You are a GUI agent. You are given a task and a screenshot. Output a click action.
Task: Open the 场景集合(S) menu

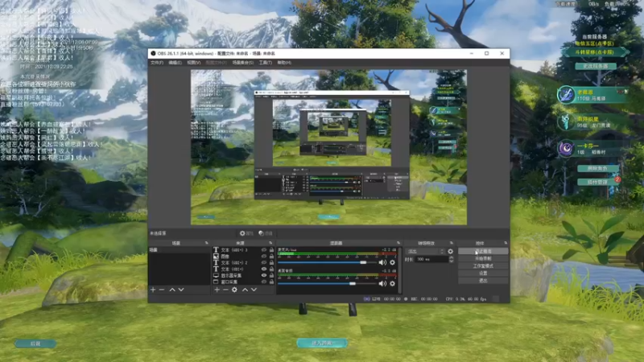tap(243, 63)
